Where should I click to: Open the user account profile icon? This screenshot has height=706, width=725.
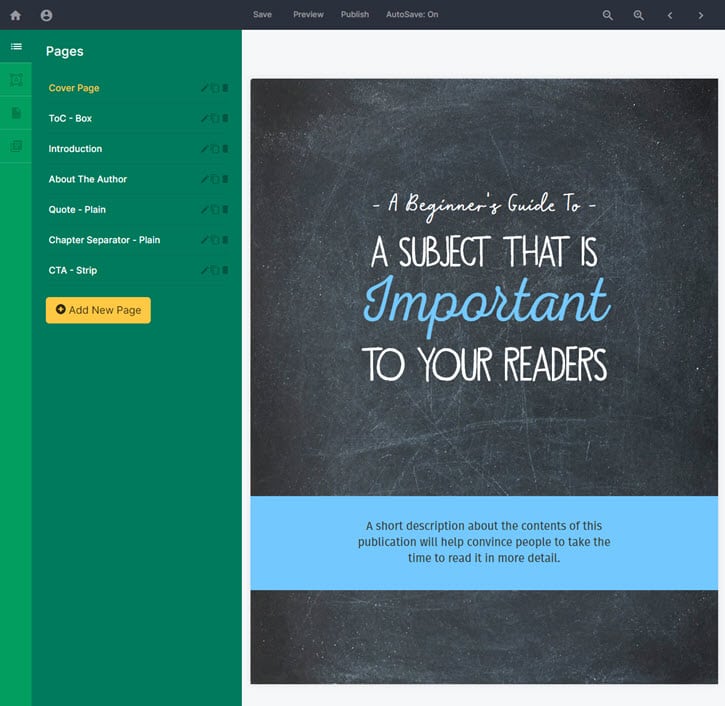click(46, 15)
